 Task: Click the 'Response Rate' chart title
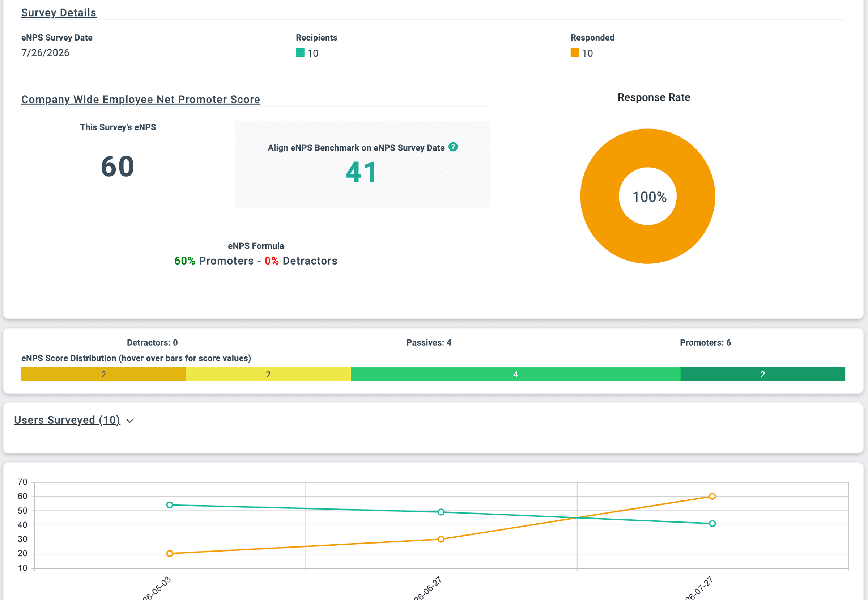pyautogui.click(x=654, y=97)
